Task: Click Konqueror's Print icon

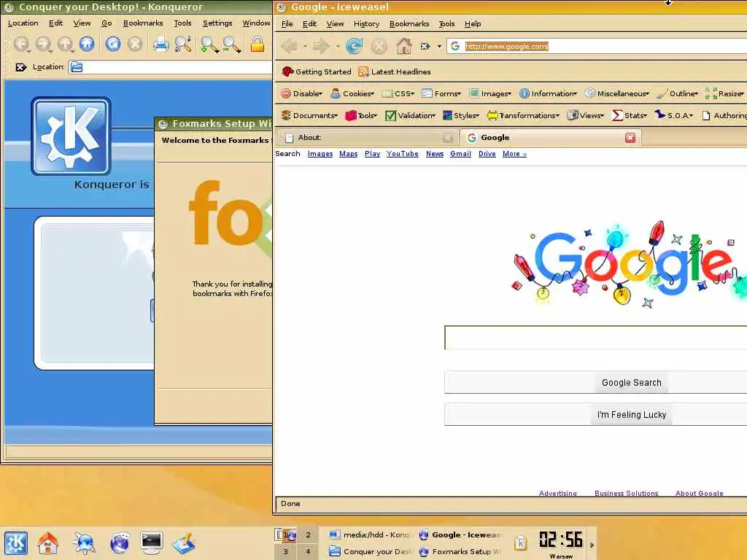Action: tap(160, 44)
